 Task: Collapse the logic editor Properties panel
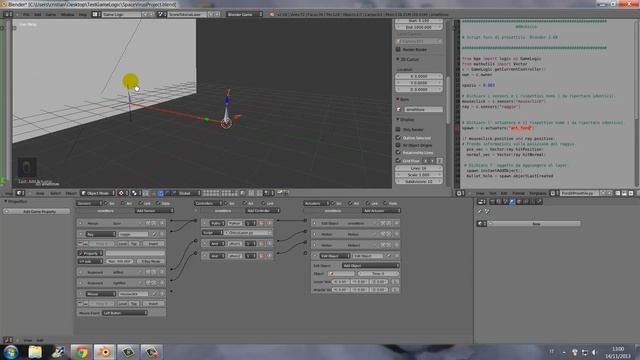point(6,201)
